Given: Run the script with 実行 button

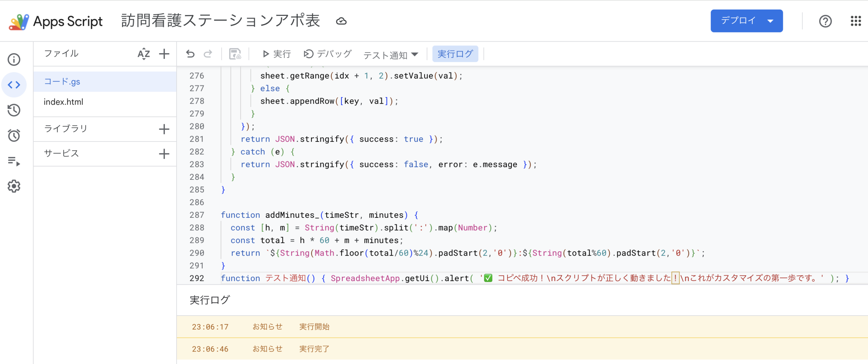Looking at the screenshot, I should 277,54.
